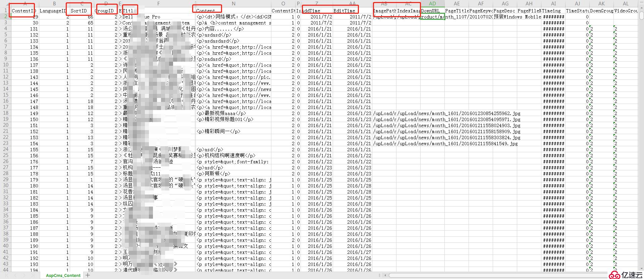Click the VideoGroup header cell
This screenshot has height=279, width=644.
[626, 11]
